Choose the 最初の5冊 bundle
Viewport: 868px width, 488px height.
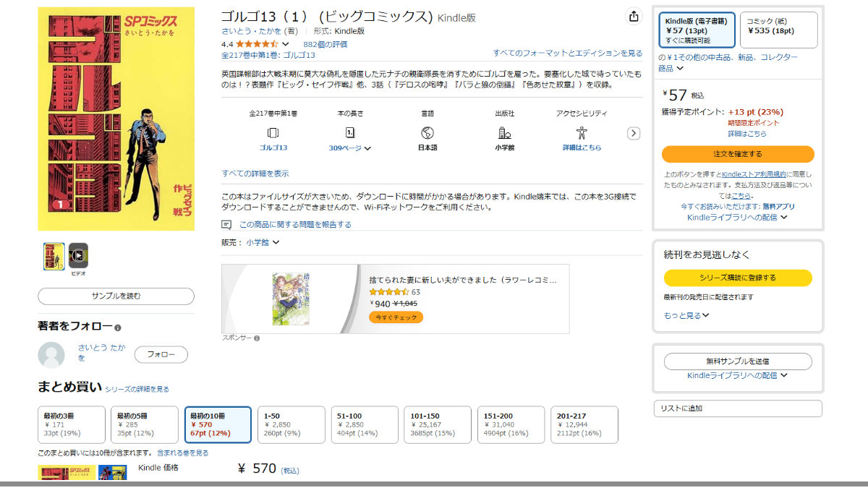pos(145,424)
